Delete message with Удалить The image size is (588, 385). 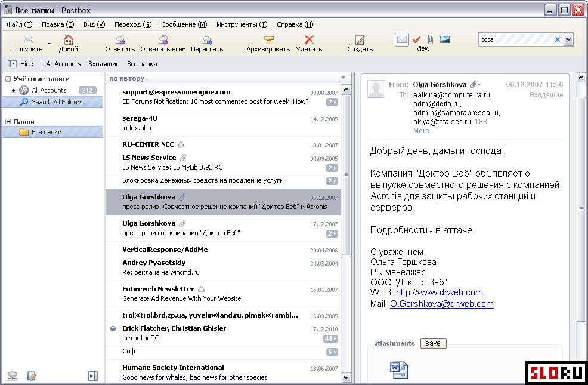click(x=309, y=44)
